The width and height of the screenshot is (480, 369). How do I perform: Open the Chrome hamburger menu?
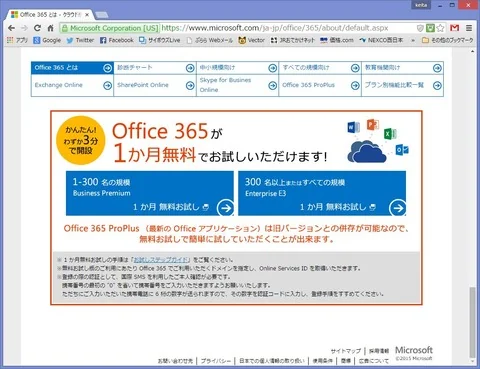469,28
